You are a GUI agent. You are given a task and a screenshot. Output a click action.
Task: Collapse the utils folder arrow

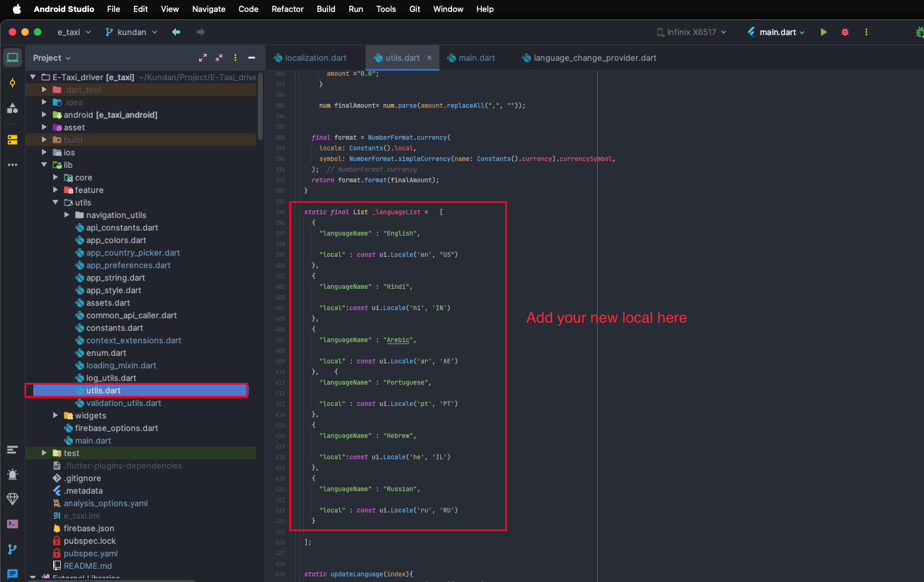click(x=55, y=202)
